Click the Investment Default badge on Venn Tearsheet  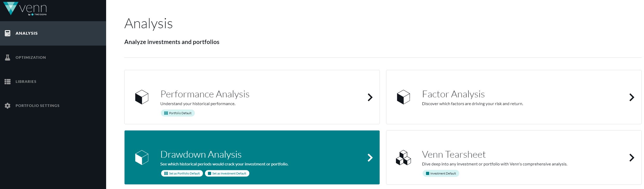pos(441,173)
